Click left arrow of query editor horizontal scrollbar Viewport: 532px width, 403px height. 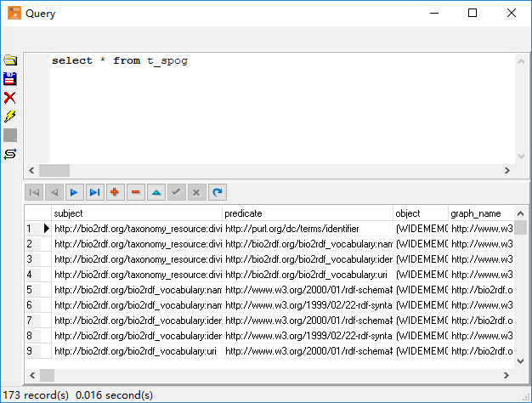(31, 170)
